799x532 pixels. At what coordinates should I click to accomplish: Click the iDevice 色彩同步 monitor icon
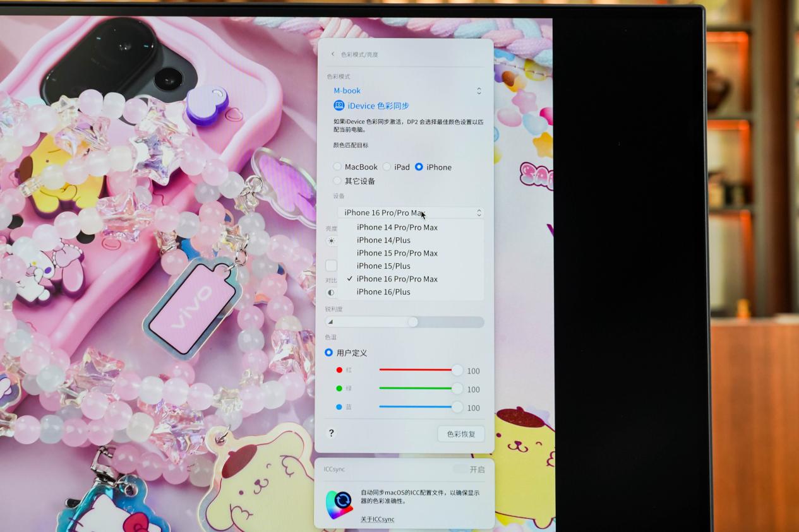pos(339,105)
